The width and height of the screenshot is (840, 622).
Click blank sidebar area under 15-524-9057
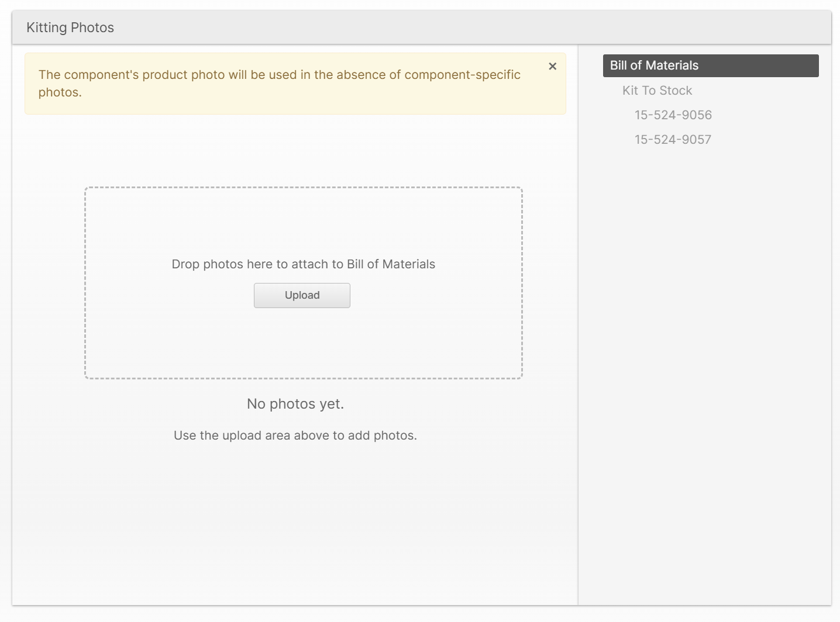pos(704,351)
